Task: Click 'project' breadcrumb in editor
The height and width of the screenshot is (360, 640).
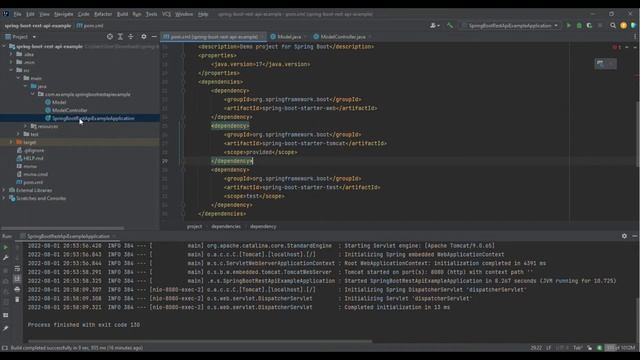Action: 194,227
